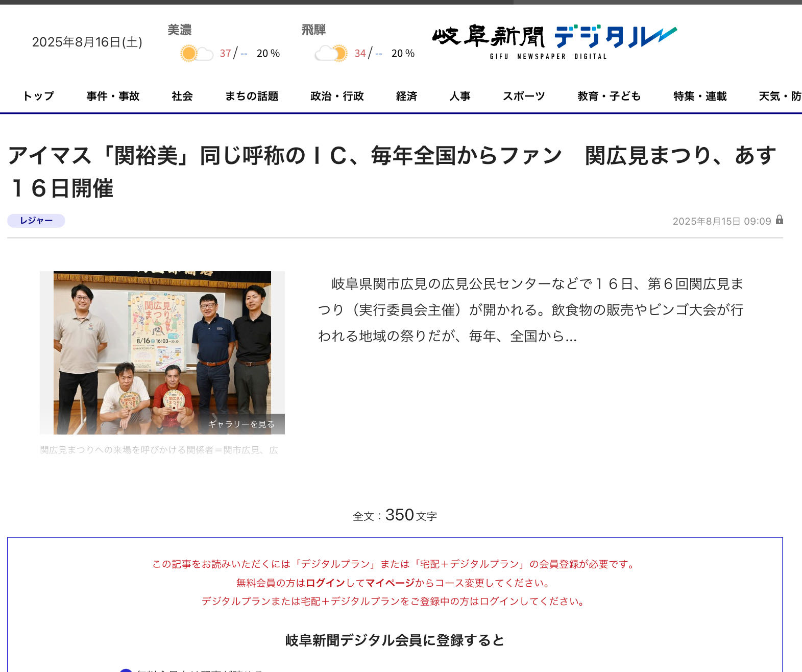Navigate to the 経済 section
Image resolution: width=802 pixels, height=672 pixels.
(406, 96)
